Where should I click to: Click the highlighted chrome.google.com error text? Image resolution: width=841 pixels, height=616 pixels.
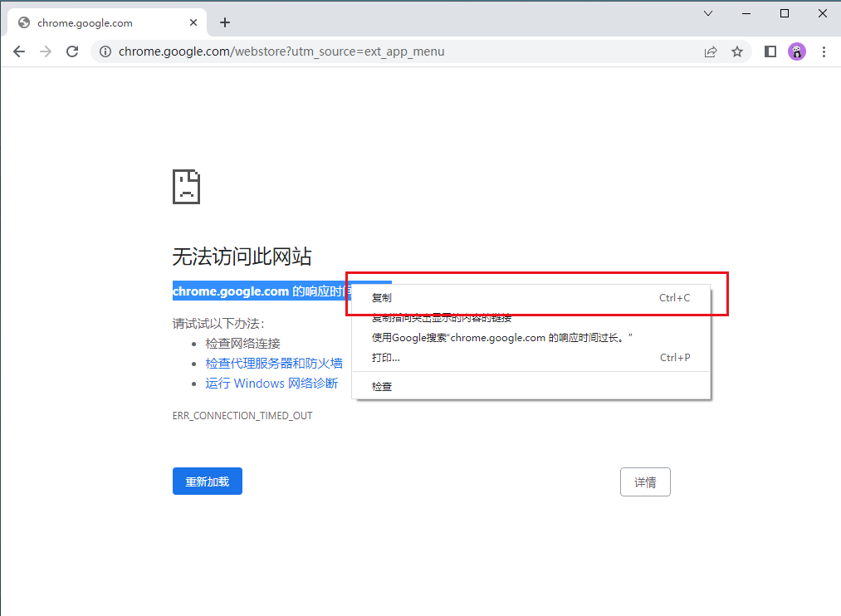coord(262,291)
